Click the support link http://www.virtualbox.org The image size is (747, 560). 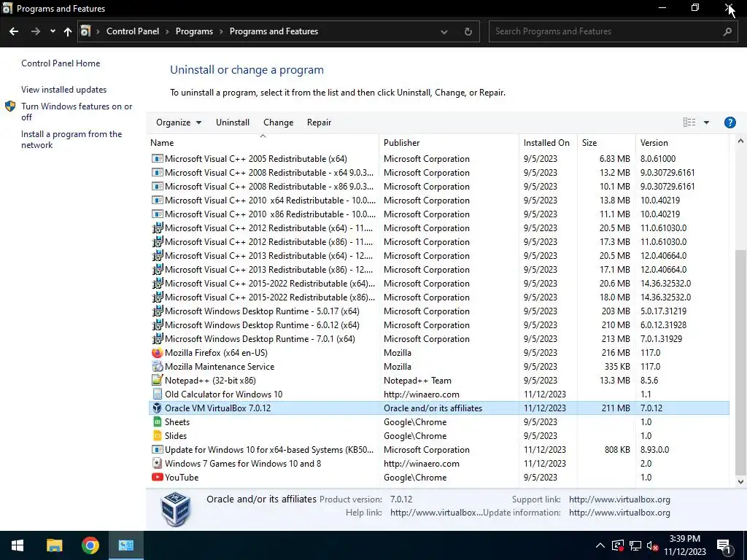tap(619, 499)
